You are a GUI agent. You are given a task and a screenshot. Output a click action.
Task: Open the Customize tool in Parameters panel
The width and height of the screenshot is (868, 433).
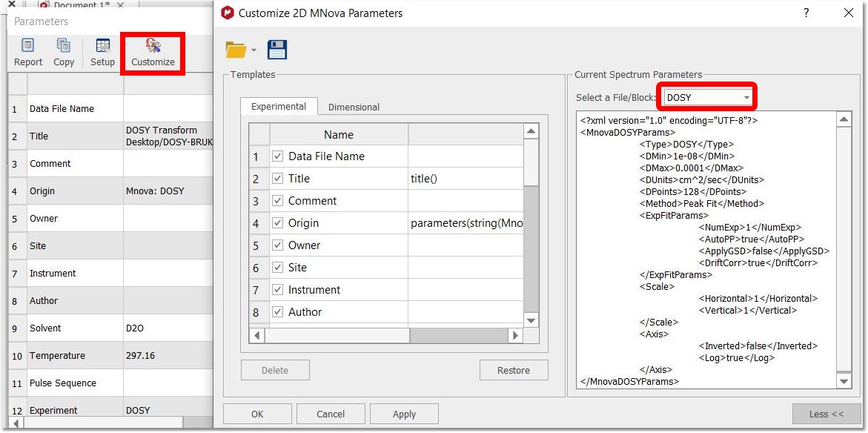153,53
